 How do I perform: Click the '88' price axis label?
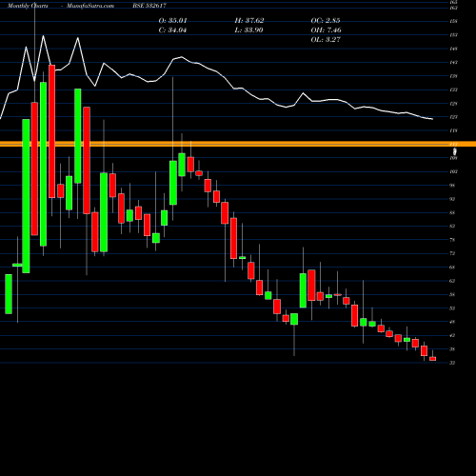click(452, 212)
